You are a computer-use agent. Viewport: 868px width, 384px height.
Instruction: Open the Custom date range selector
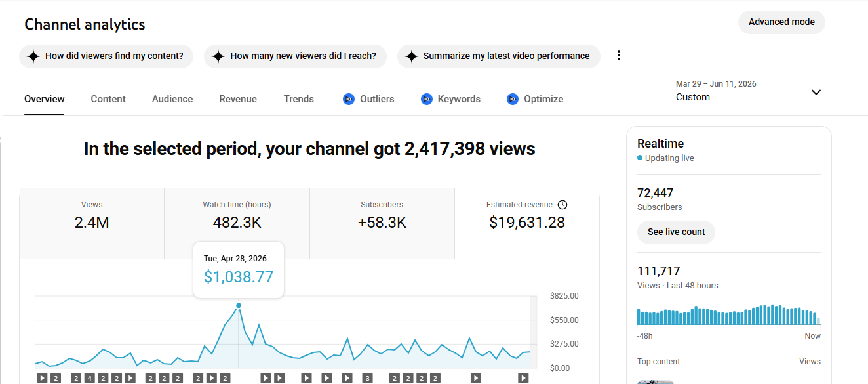click(x=749, y=91)
